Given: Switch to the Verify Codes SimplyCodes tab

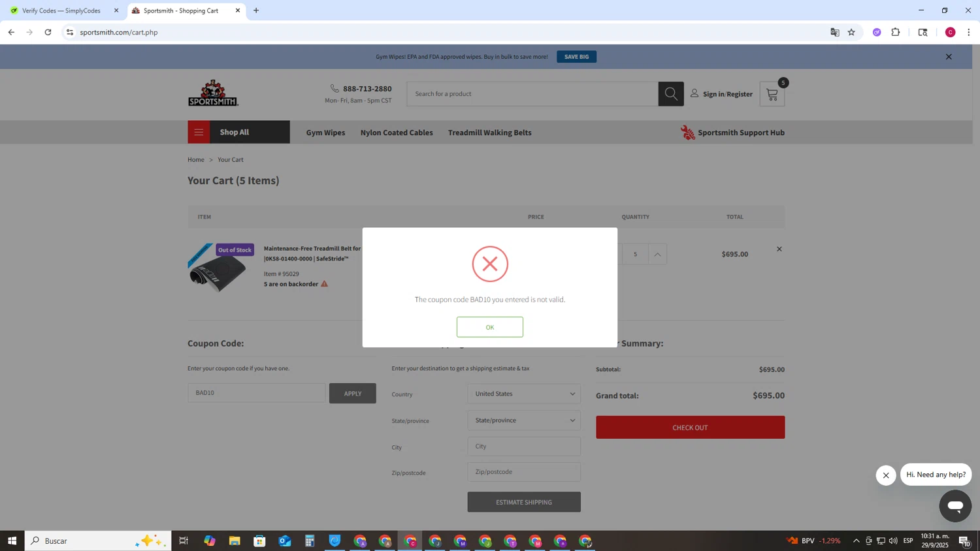Looking at the screenshot, I should coord(61,10).
